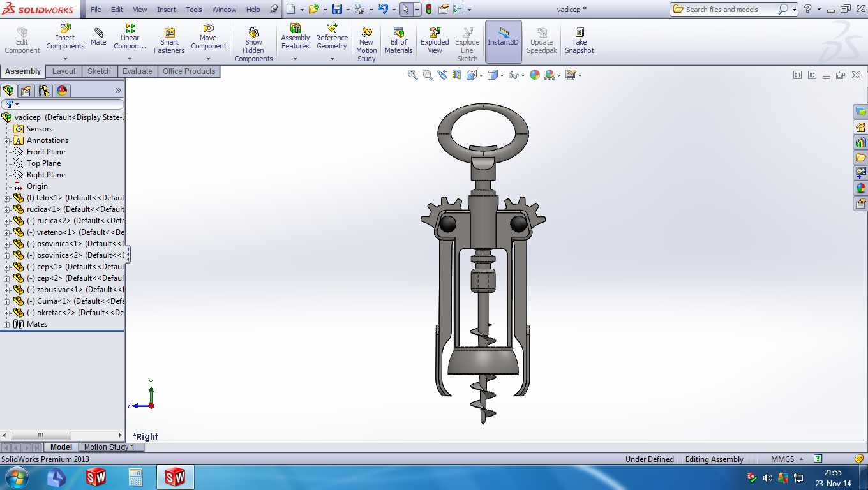Click Show Hidden Components
Screen dimensions: 868x490
253,45
